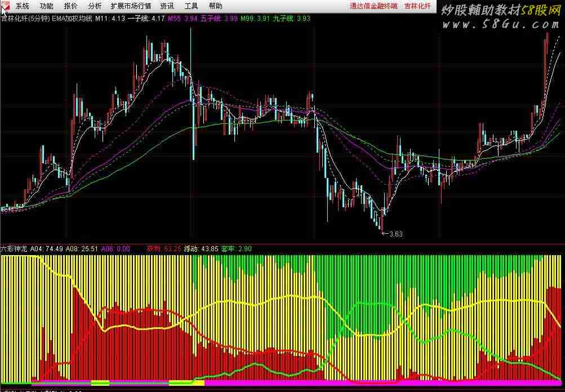Open the 分析 menu
The image size is (565, 392).
pos(95,6)
